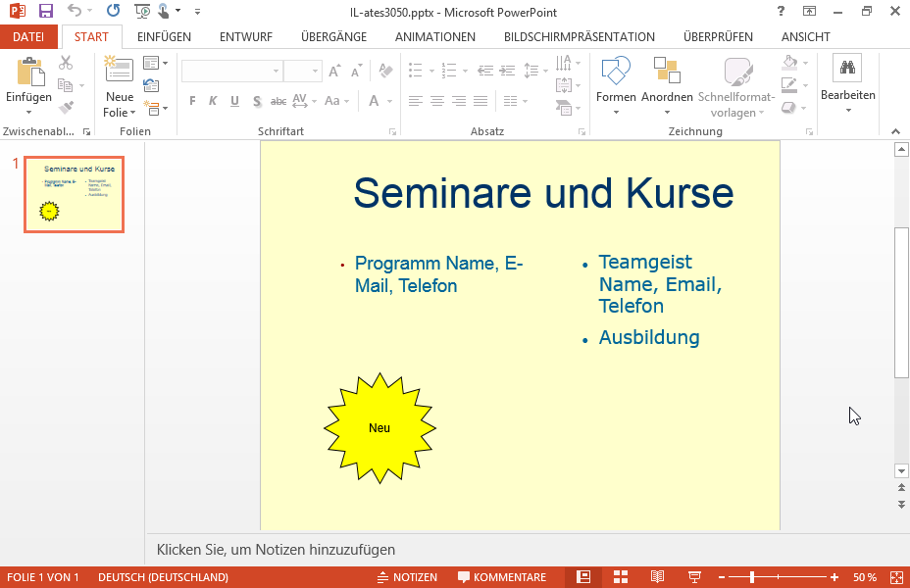This screenshot has width=910, height=588.
Task: Toggle italic formatting K
Action: click(213, 101)
